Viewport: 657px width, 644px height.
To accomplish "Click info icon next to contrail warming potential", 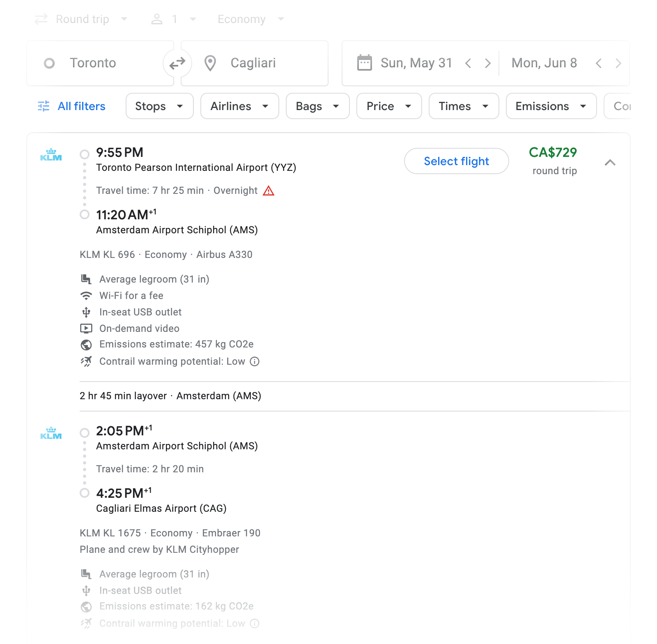I will 255,361.
